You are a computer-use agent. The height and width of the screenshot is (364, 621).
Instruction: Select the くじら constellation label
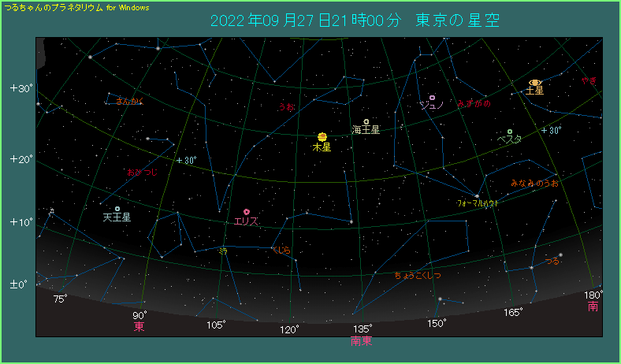[x=282, y=250]
